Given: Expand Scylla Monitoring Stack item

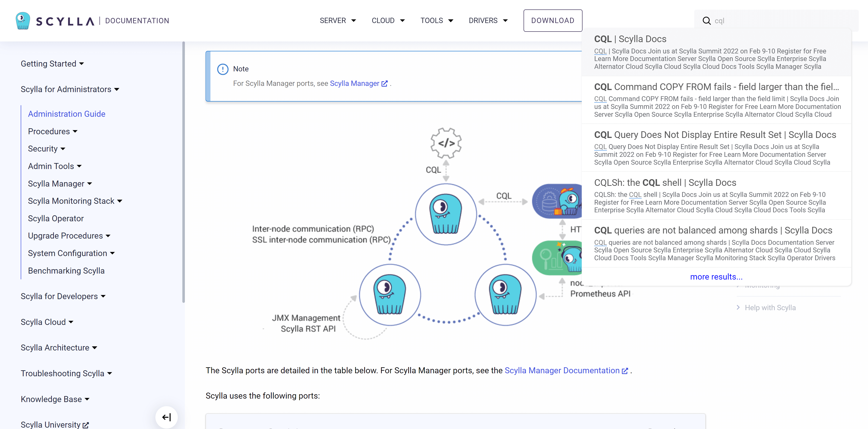Looking at the screenshot, I should pos(75,201).
